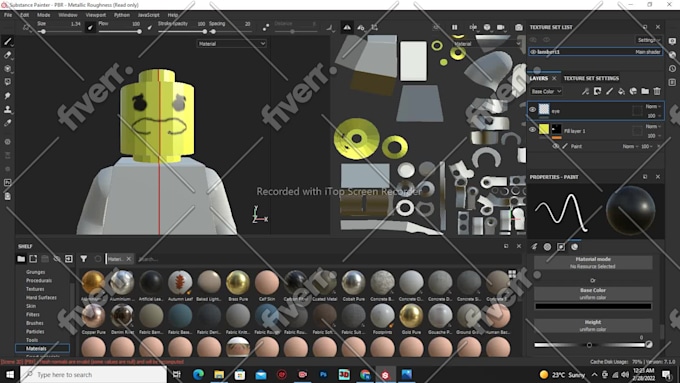Viewport: 680px width, 383px height.
Task: Add a folder in Layers panel
Action: (x=645, y=91)
